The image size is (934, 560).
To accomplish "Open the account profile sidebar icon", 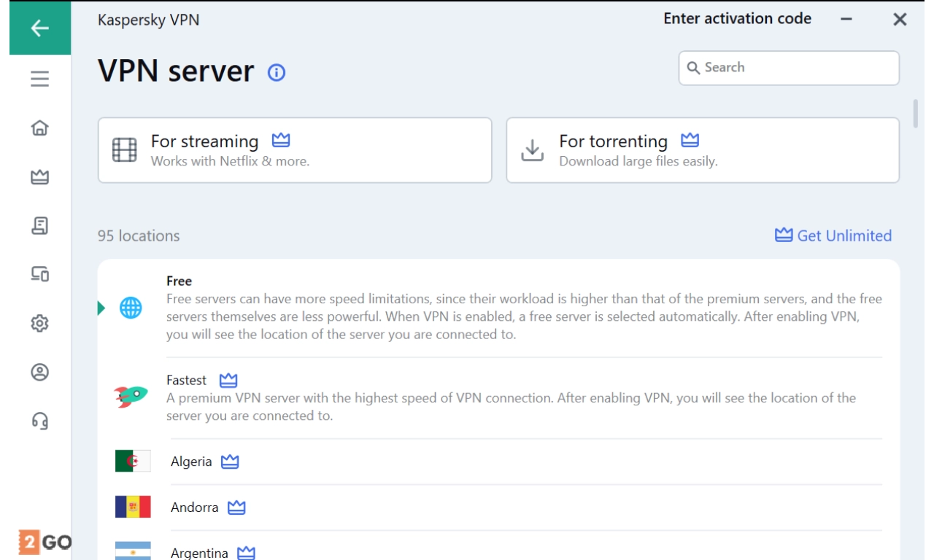I will (39, 373).
